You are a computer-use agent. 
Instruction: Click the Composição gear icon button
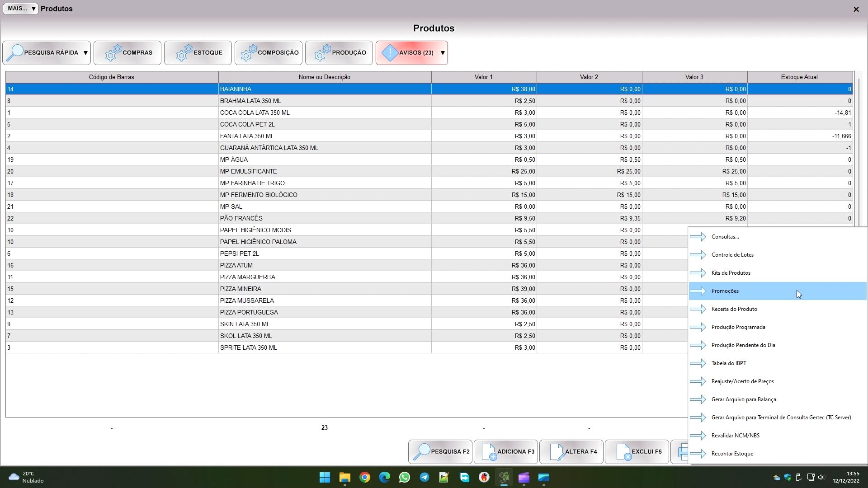(x=249, y=53)
